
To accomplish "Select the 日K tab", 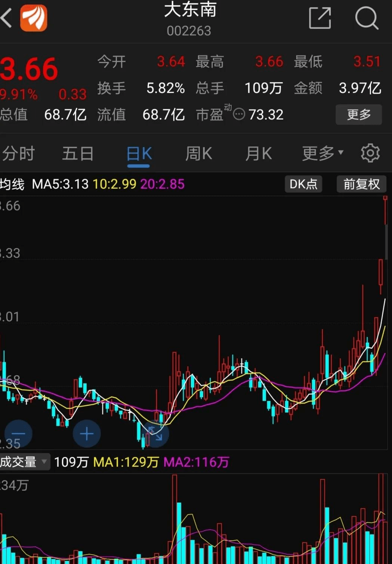I will tap(139, 154).
